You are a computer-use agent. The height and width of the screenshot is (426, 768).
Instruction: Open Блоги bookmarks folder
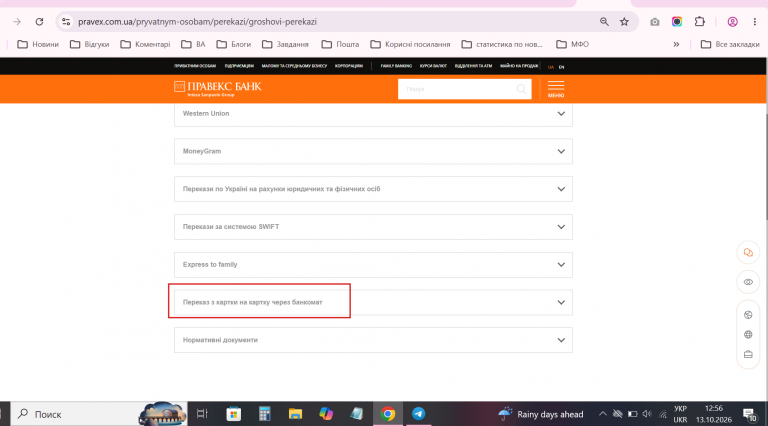[234, 44]
